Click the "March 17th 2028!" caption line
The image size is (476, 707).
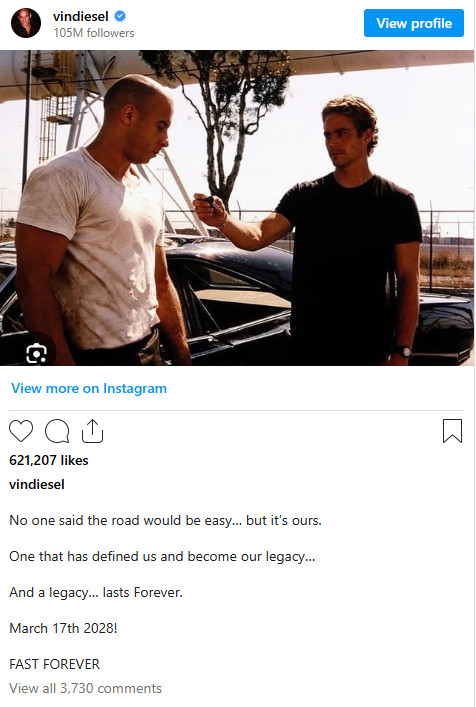63,628
